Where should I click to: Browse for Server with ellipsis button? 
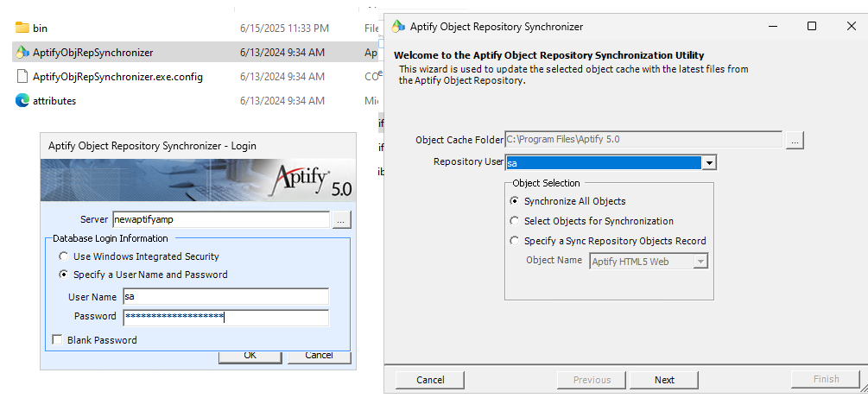(341, 220)
